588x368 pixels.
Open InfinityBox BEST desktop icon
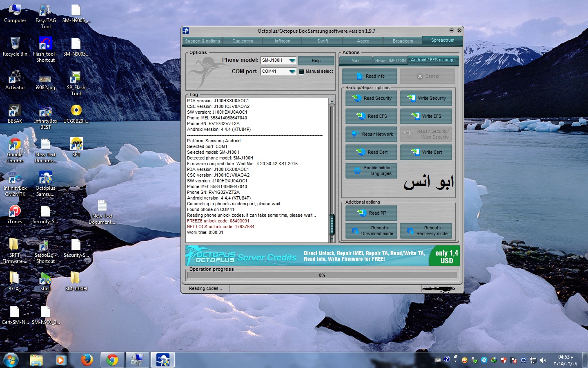(x=45, y=117)
